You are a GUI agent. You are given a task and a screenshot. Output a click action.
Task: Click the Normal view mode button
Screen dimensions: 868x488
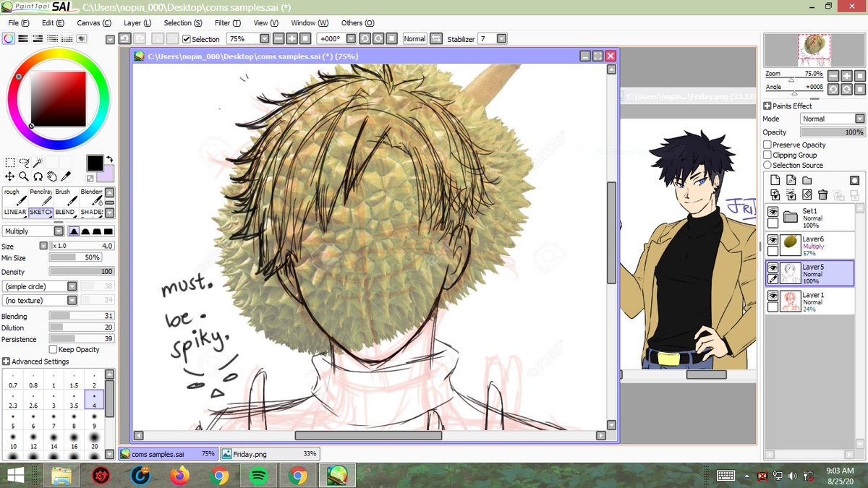[414, 38]
